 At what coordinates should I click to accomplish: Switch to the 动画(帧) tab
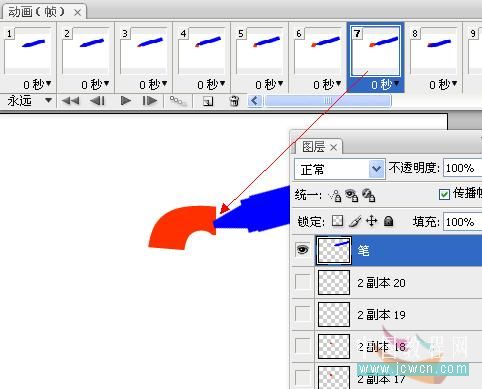click(37, 12)
